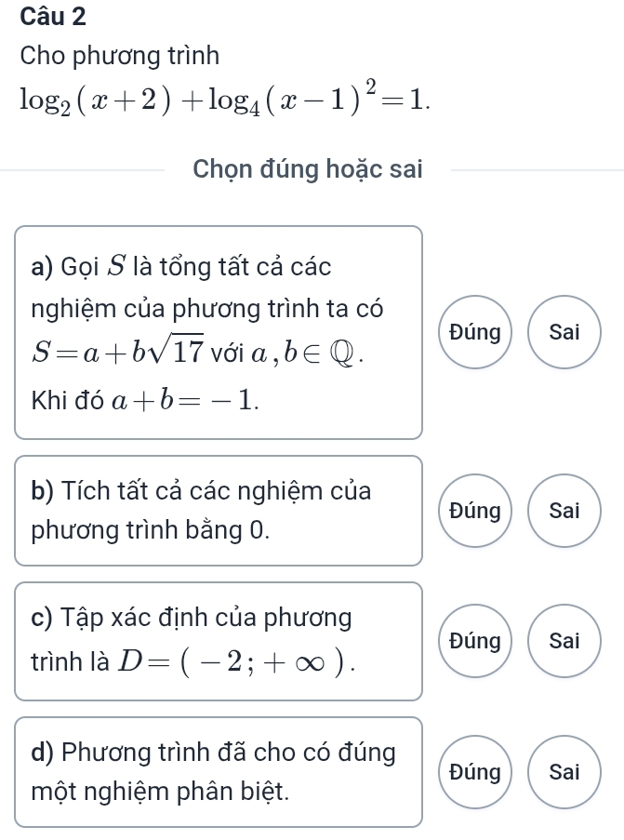Click the S=a+b√17 formula in statement a
The image size is (624, 840).
tap(118, 352)
